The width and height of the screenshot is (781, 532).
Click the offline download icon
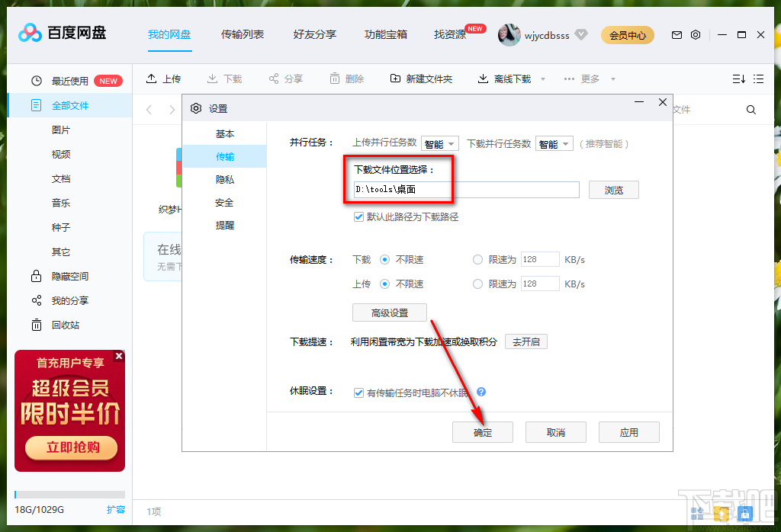tap(483, 79)
